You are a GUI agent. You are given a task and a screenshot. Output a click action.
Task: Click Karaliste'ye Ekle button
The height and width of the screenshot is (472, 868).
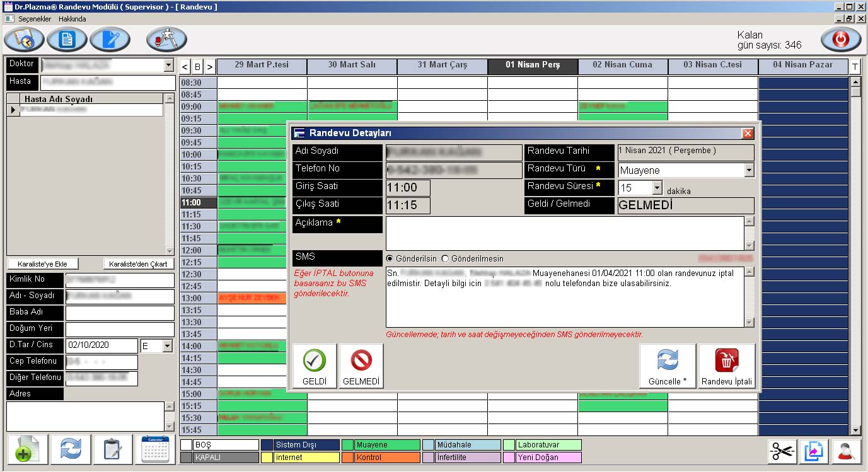pos(42,264)
